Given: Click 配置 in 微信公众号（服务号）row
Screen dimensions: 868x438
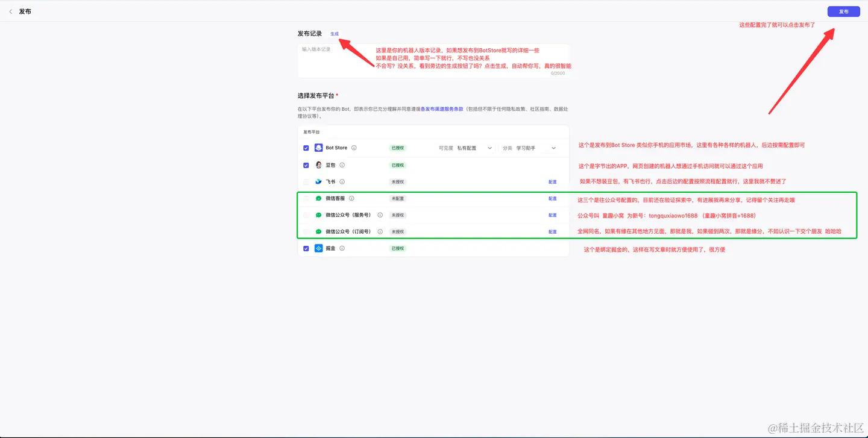Looking at the screenshot, I should coord(553,215).
